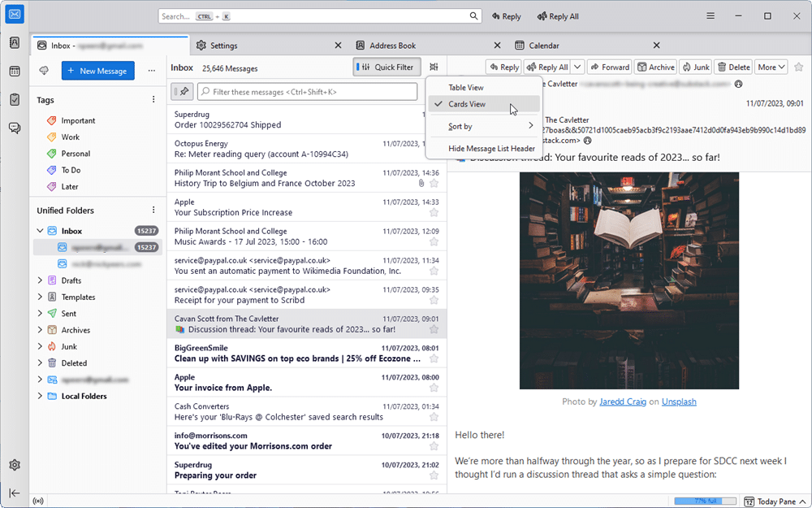Choose Table View from the menu
Screen dimensions: 812x508
[466, 87]
